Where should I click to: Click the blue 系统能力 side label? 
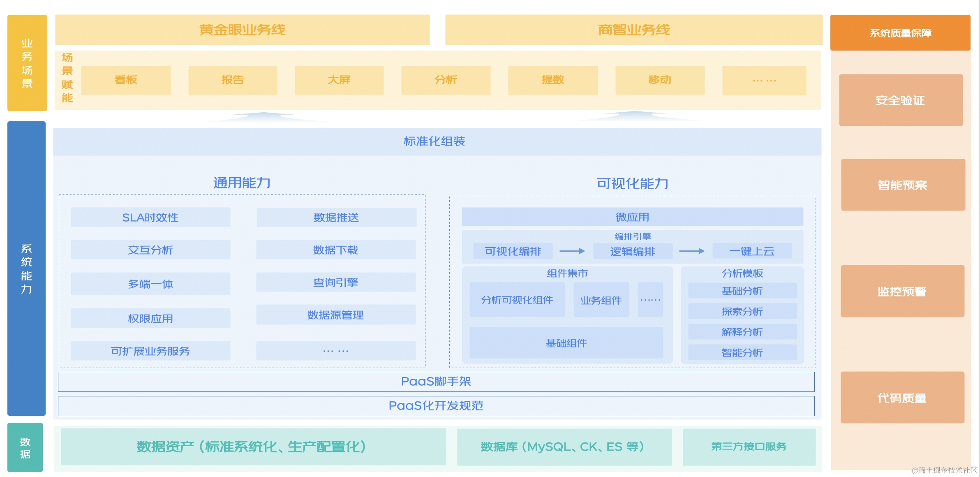pos(26,268)
